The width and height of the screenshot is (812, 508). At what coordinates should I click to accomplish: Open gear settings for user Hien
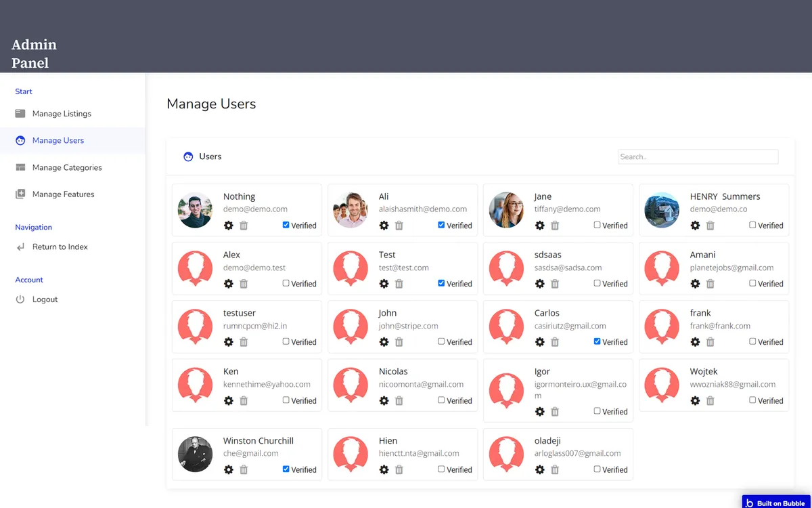(384, 469)
